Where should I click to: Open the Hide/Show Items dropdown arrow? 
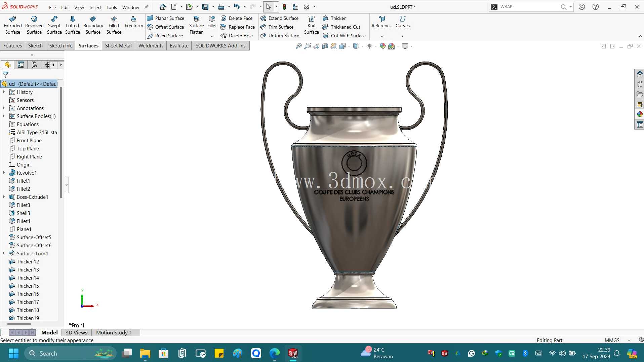[376, 46]
